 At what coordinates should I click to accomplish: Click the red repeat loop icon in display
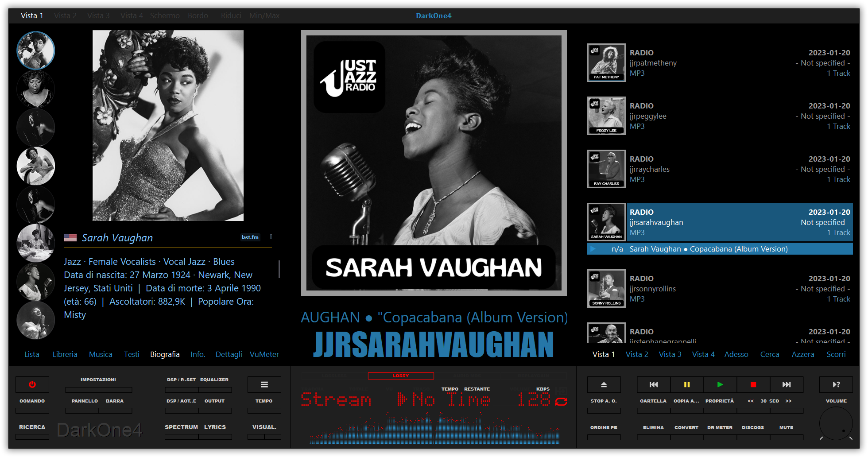561,402
